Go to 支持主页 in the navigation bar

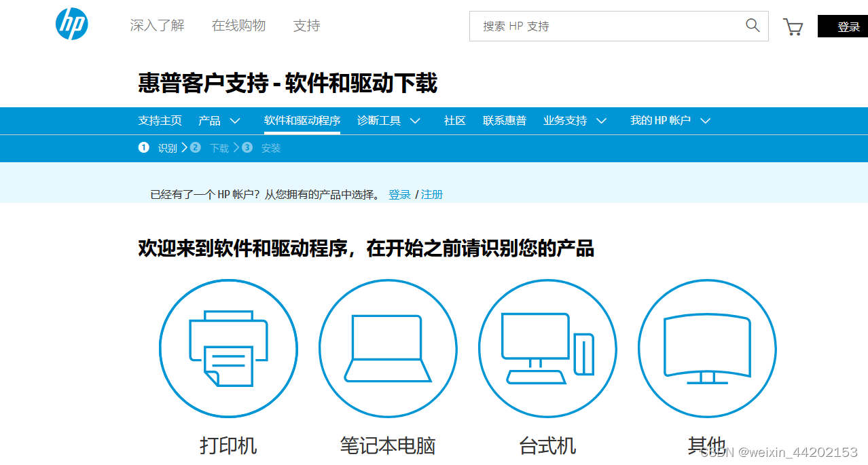(160, 121)
